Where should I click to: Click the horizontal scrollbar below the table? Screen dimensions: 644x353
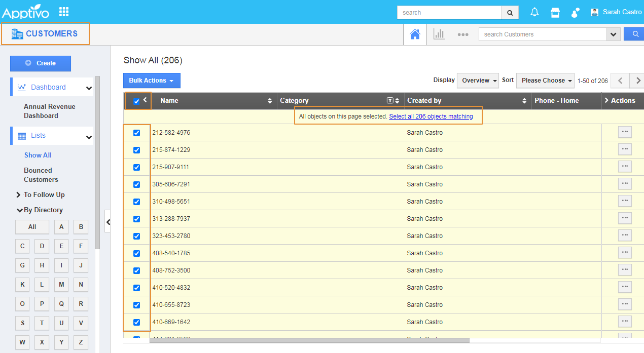[309, 340]
